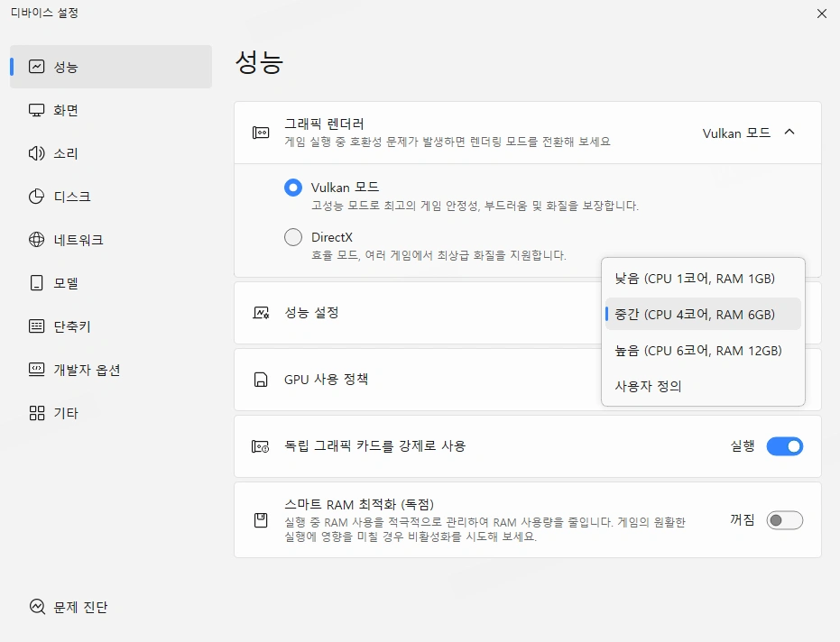The image size is (840, 642).
Task: Collapse the 그래픽 렌더러 chevron
Action: coord(789,132)
